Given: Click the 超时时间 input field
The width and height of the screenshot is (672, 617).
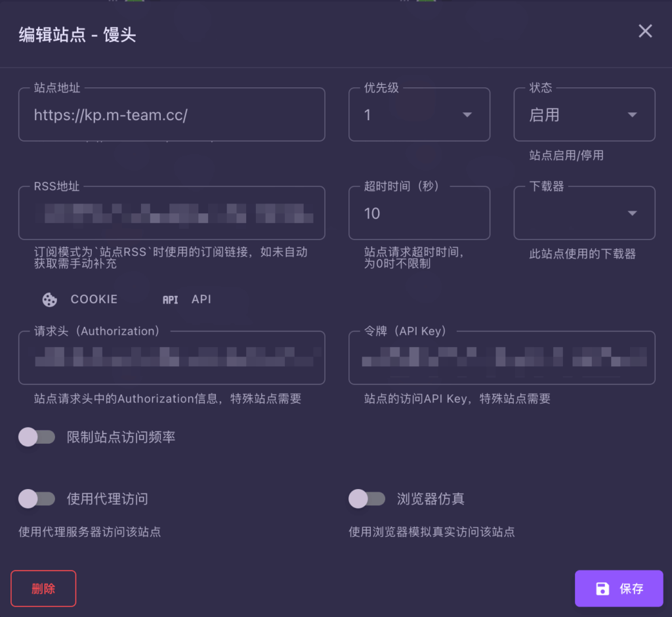Looking at the screenshot, I should 419,214.
